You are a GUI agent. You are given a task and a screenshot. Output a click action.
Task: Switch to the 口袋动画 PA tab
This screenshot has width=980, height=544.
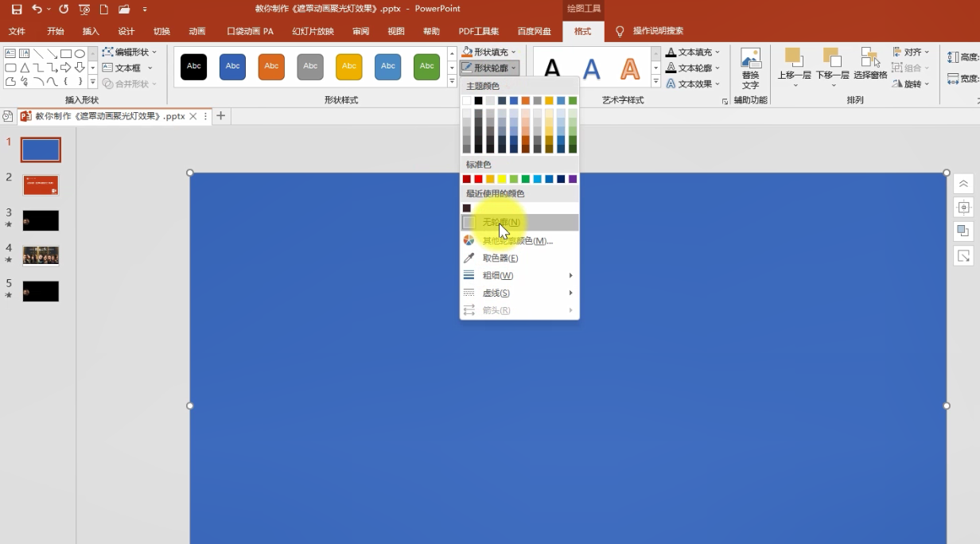click(251, 32)
